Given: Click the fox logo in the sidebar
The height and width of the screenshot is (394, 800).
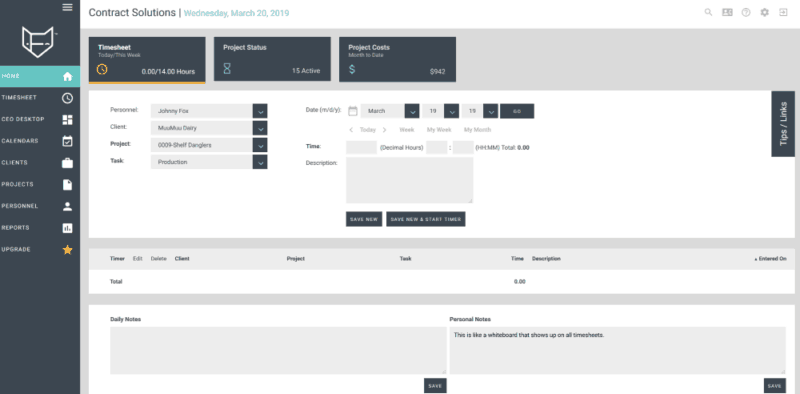Looking at the screenshot, I should point(39,42).
